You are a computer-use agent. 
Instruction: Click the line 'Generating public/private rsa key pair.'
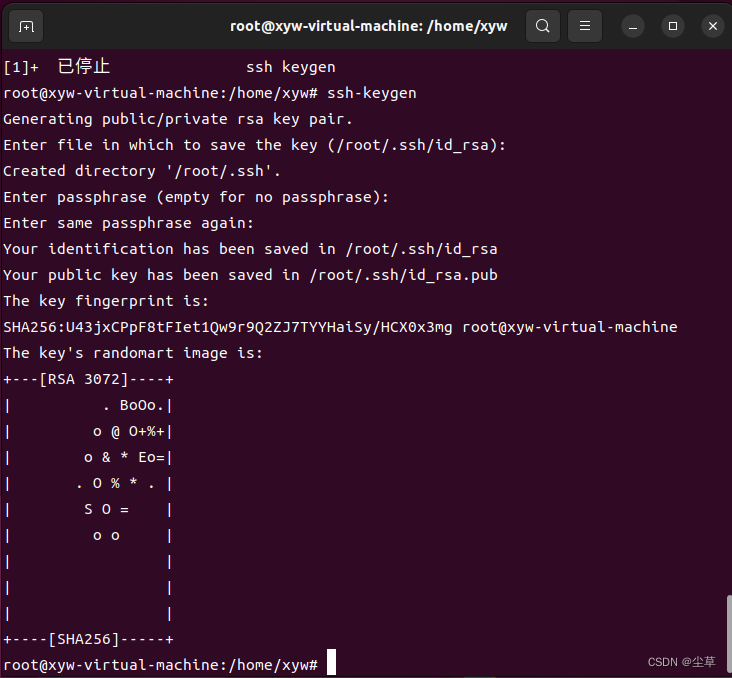coord(178,119)
